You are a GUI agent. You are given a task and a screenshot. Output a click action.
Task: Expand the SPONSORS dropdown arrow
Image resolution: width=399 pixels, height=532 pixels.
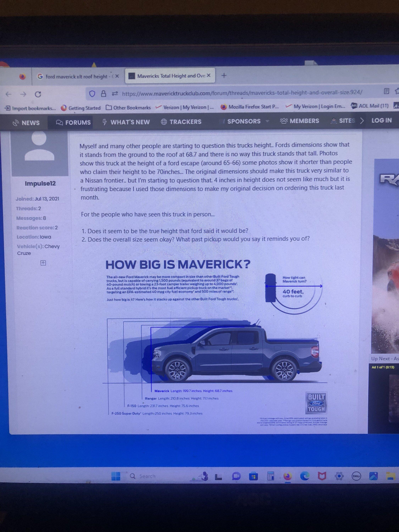267,121
